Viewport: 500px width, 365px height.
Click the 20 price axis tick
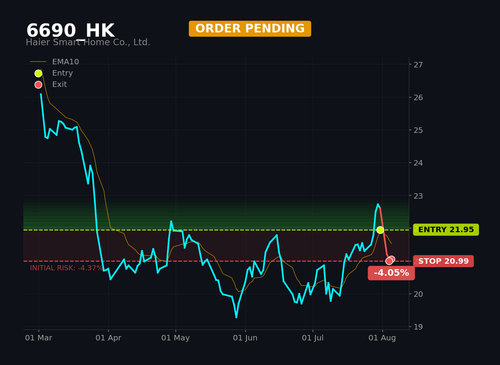[418, 294]
